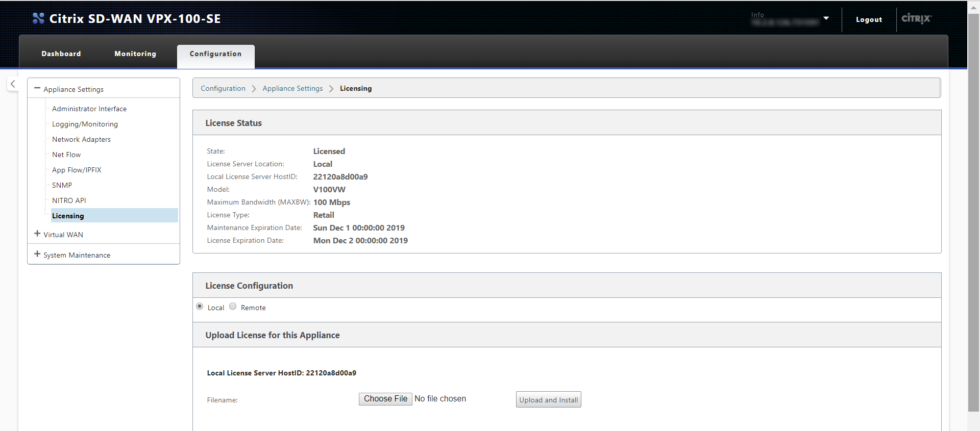Click the Licensing breadcrumb label
The width and height of the screenshot is (980, 431).
point(356,88)
